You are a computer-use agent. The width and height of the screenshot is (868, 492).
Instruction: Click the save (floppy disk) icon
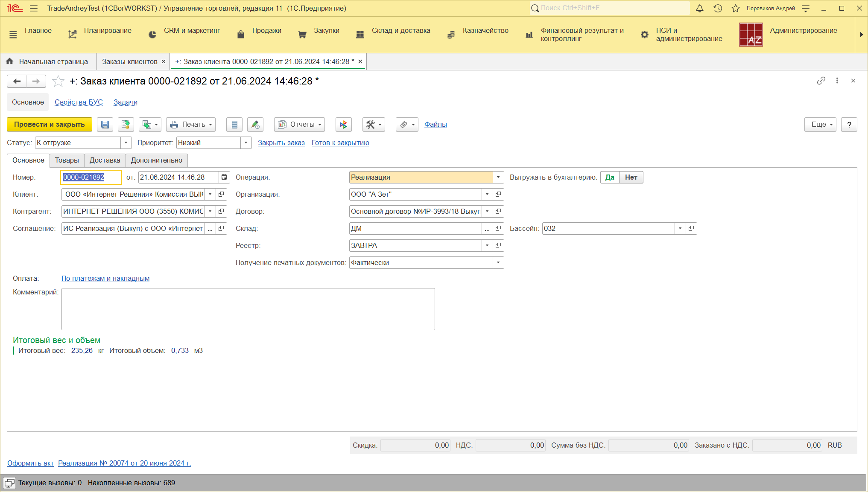[105, 125]
